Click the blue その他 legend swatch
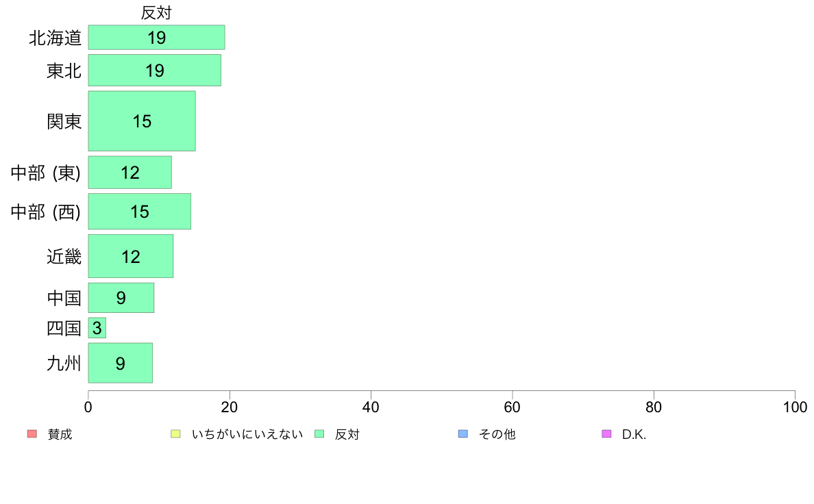814x504 pixels. (463, 434)
